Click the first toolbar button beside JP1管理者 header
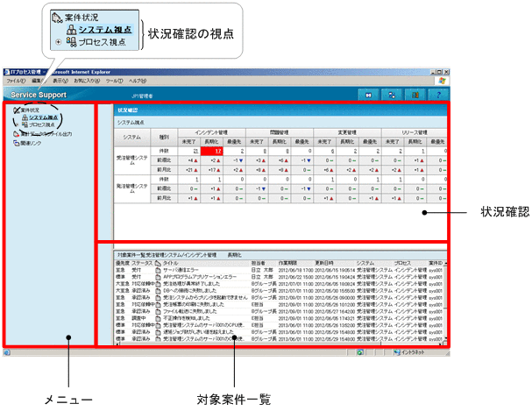The width and height of the screenshot is (532, 411). 369,95
